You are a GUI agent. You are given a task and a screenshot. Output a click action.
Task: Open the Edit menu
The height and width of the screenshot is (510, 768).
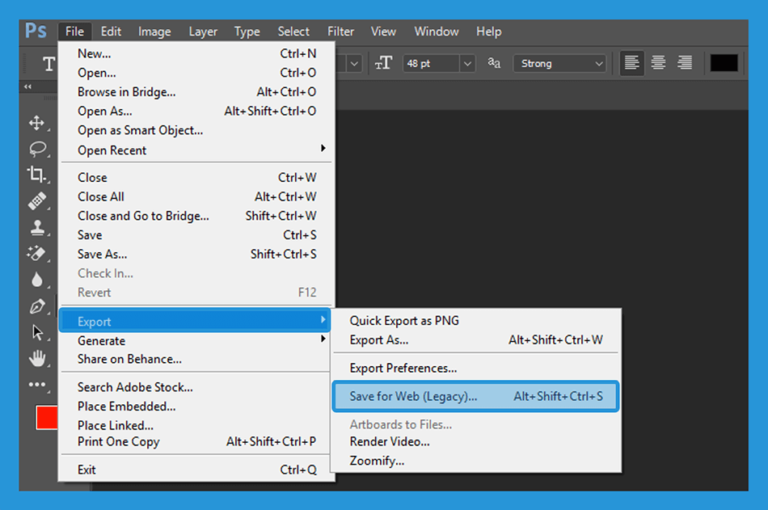click(x=111, y=32)
